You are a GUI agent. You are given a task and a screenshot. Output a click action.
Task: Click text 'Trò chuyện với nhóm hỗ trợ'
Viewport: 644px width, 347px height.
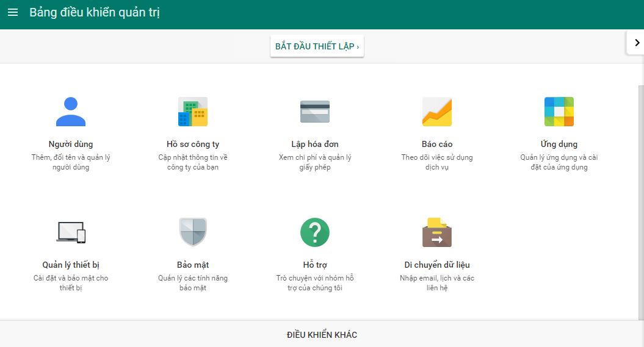(315, 282)
